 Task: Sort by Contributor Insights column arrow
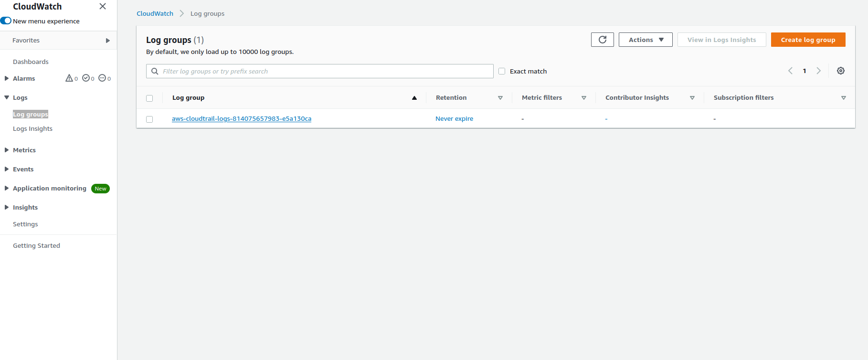[692, 98]
